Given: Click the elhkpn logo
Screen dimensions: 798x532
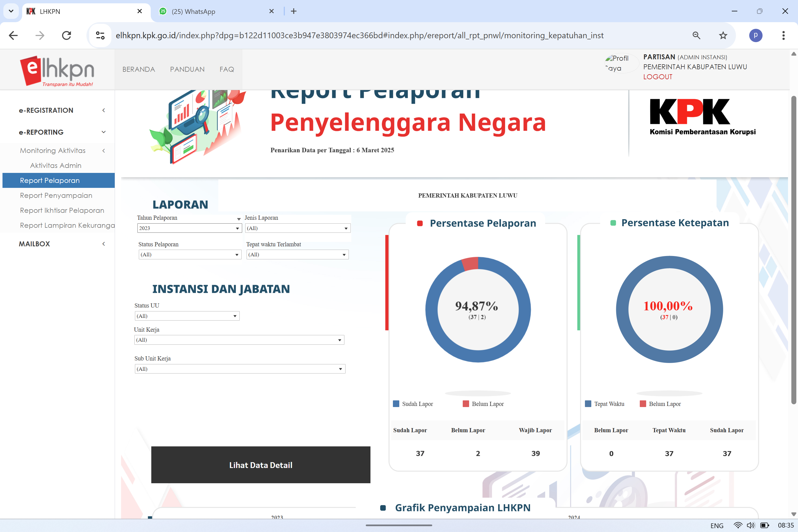Looking at the screenshot, I should click(57, 71).
